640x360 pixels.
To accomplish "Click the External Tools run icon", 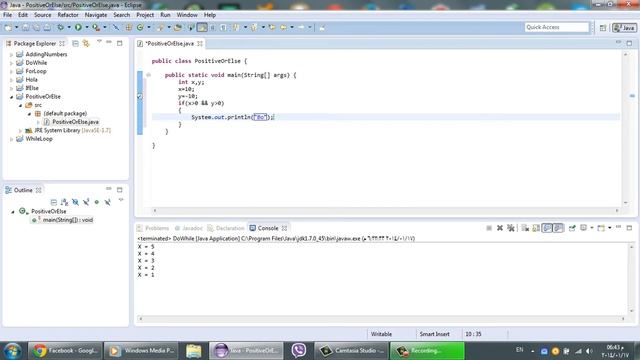I will [96, 27].
